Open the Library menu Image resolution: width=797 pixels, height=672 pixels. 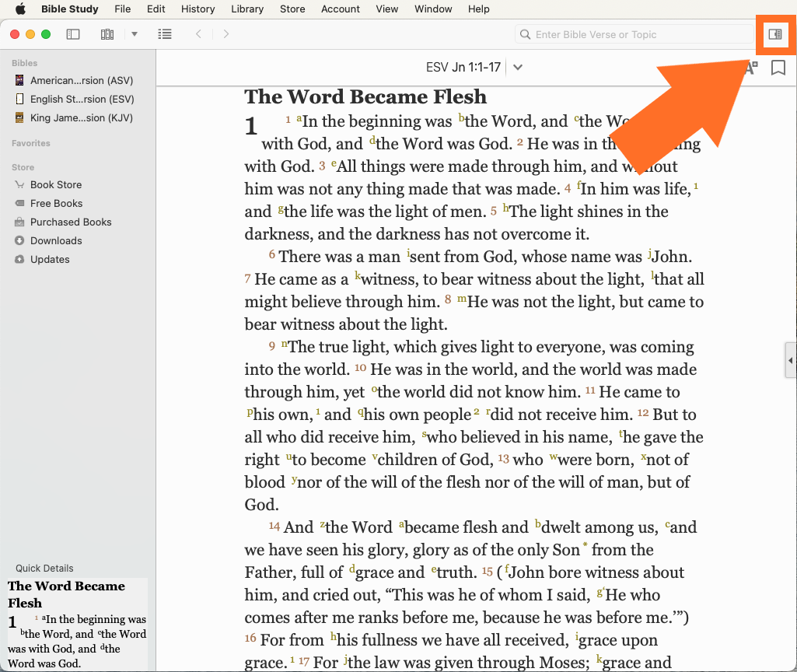[247, 9]
